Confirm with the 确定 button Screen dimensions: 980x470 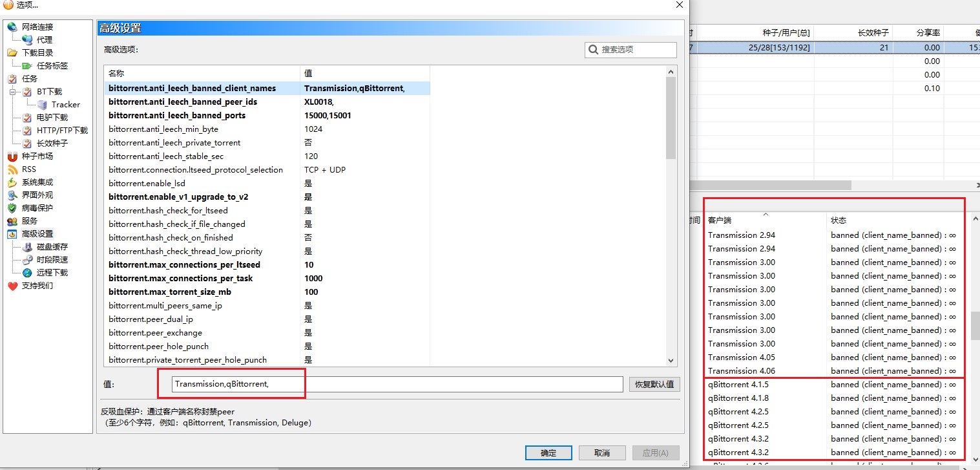tap(548, 453)
